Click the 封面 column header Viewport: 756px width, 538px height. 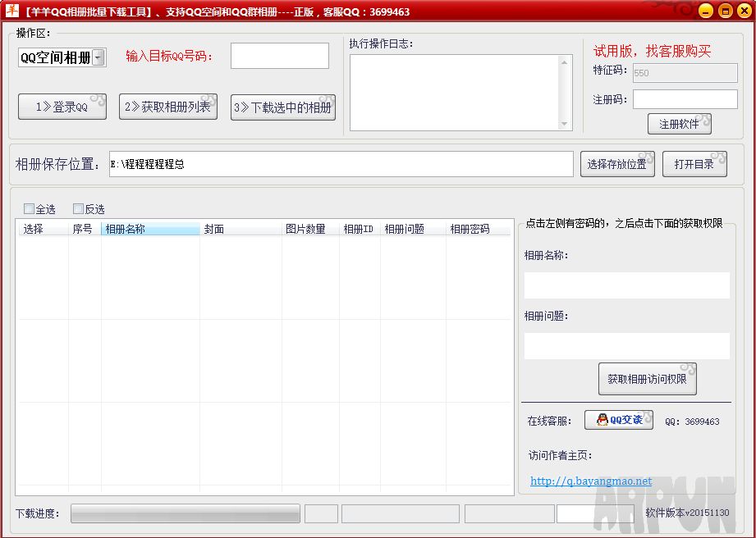tap(241, 229)
